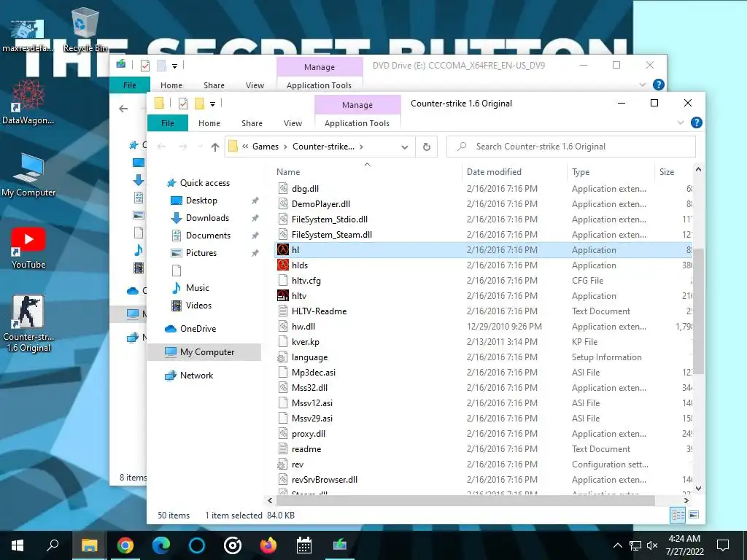Viewport: 747px width, 560px height.
Task: Click the Search Counter-strike 1.6 Original field
Action: [x=570, y=147]
